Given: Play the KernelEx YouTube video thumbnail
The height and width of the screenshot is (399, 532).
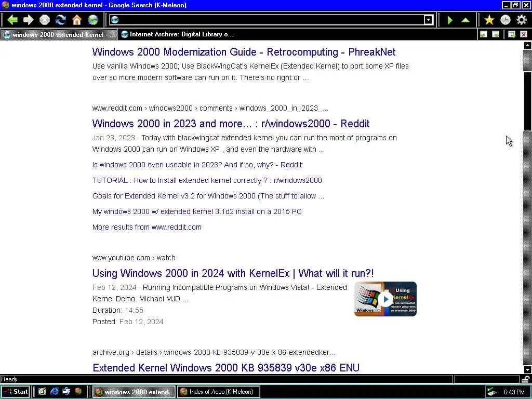Looking at the screenshot, I should pyautogui.click(x=385, y=299).
